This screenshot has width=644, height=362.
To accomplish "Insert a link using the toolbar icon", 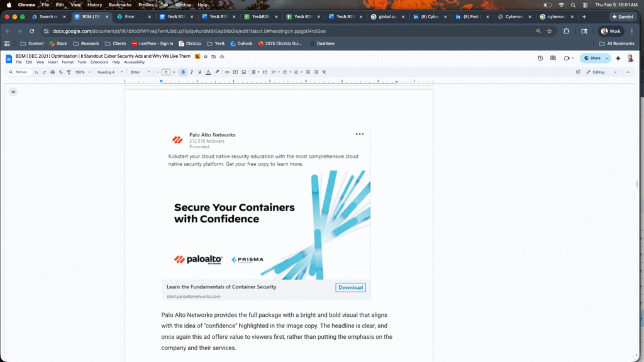I will [x=226, y=72].
